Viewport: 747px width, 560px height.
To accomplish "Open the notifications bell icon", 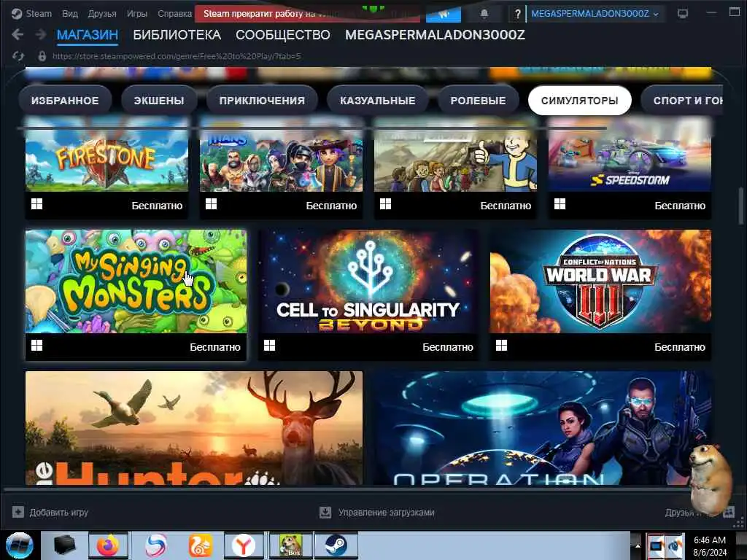I will 484,14.
